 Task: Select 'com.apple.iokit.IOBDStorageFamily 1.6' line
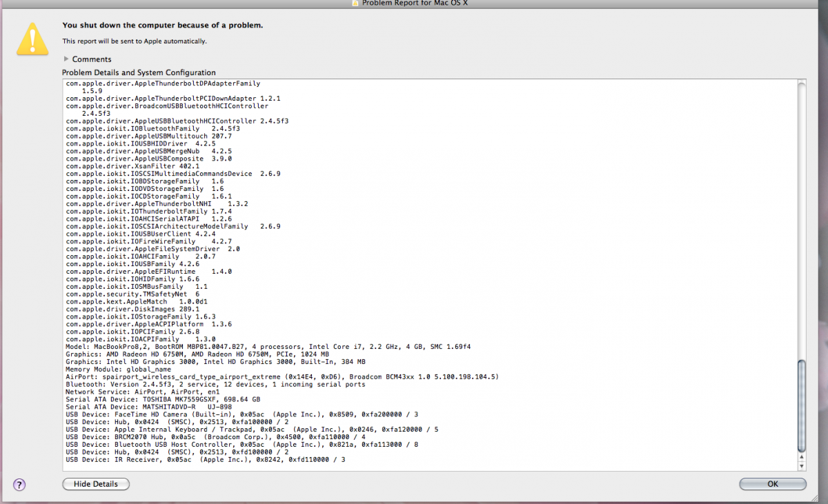click(x=145, y=181)
